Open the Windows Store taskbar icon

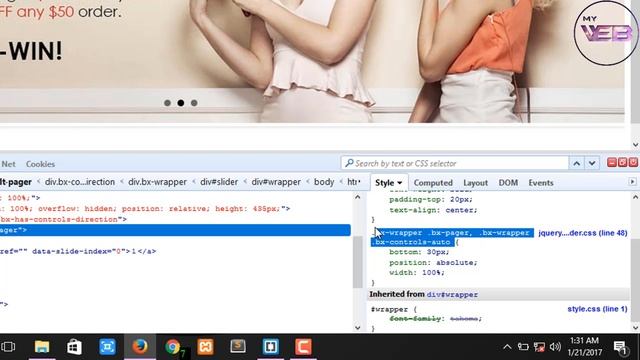coord(74,347)
